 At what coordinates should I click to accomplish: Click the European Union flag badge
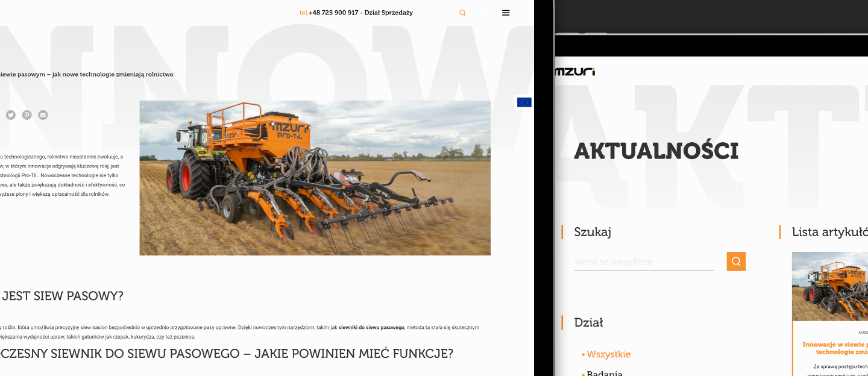tap(524, 102)
